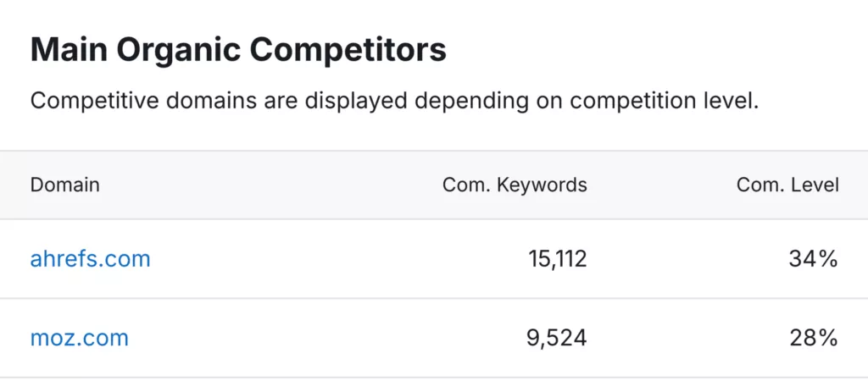The width and height of the screenshot is (868, 381).
Task: Open the ahrefs.com domain link
Action: tap(90, 259)
